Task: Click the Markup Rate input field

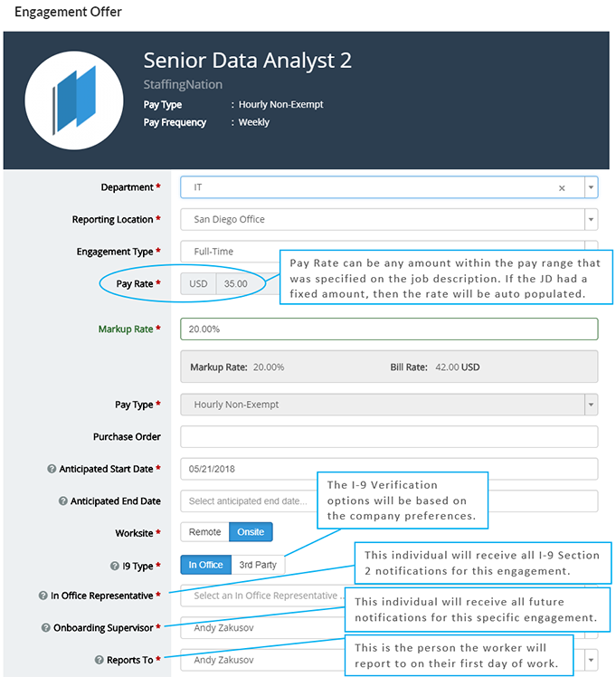Action: 389,329
